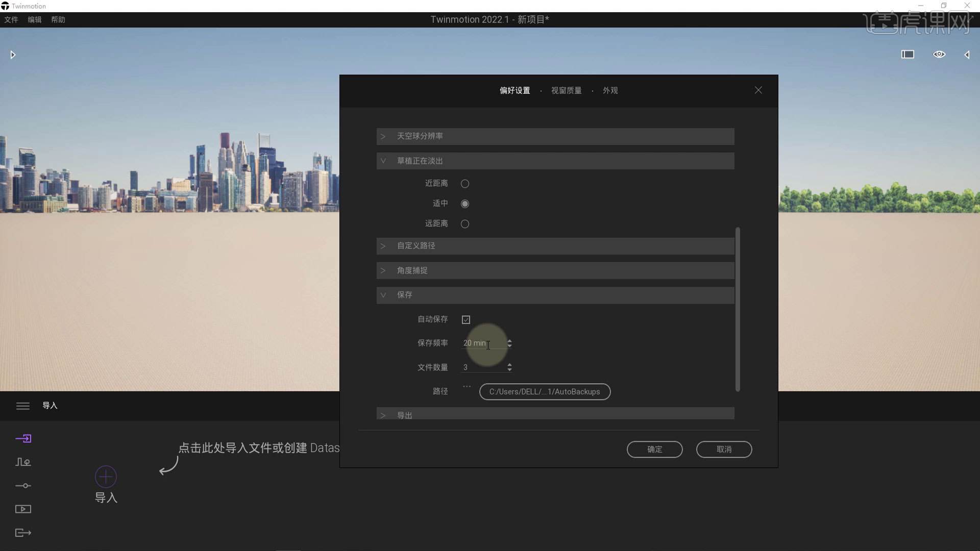Open the right panel arrow in viewport
980x551 pixels.
click(967, 55)
